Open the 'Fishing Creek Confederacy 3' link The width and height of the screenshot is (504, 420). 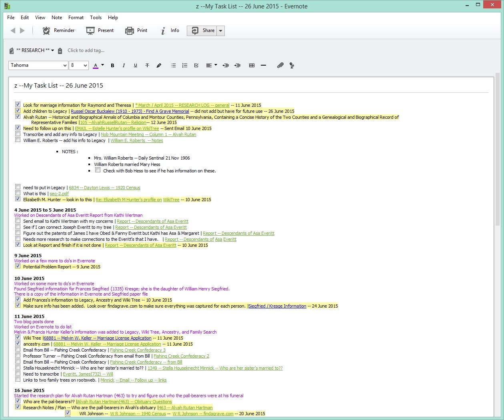(138, 350)
